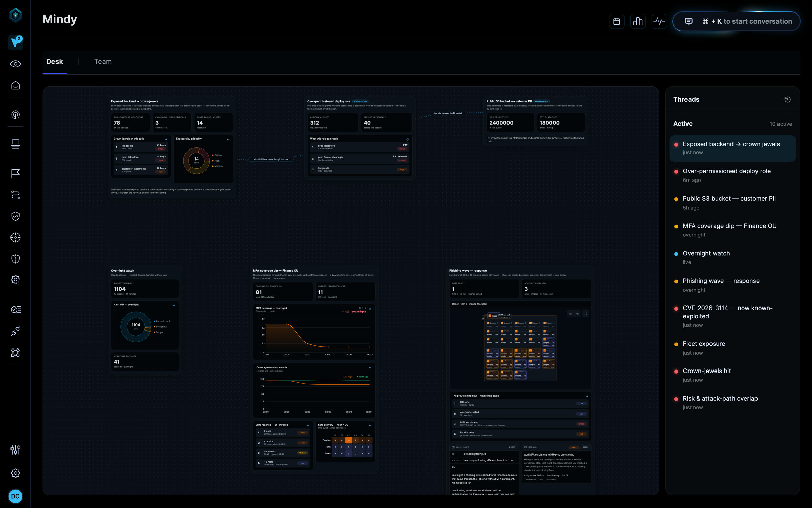Select MFA enrollment step in provisioning flow

tap(520, 424)
